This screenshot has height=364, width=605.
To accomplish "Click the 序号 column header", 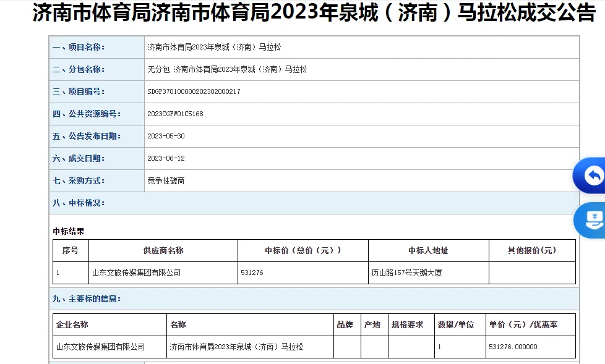I will coord(71,250).
